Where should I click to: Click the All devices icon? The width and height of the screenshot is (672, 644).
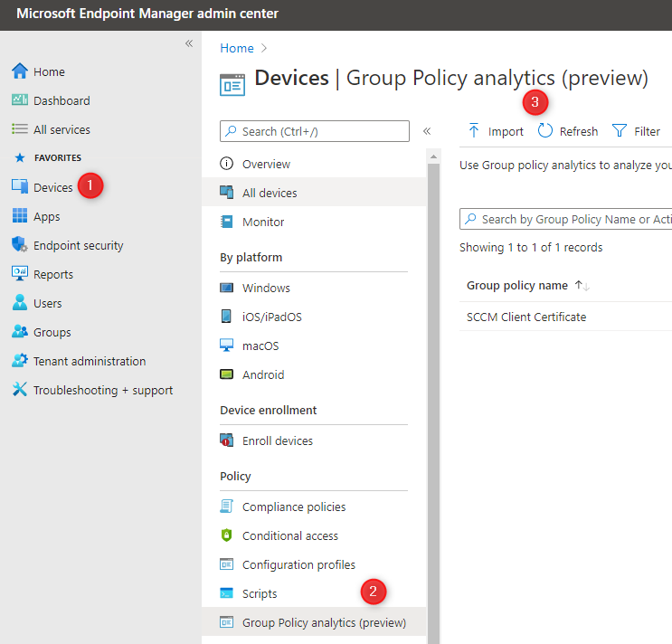[x=227, y=193]
